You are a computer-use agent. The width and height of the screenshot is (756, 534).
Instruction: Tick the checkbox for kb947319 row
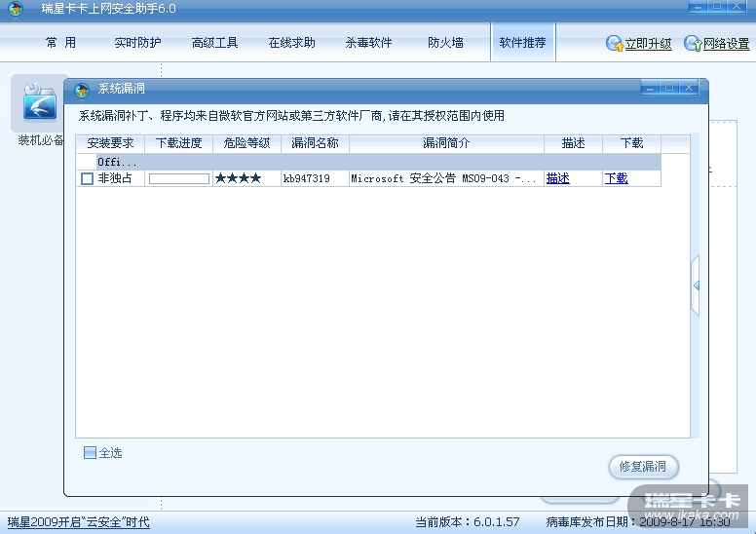click(x=88, y=178)
